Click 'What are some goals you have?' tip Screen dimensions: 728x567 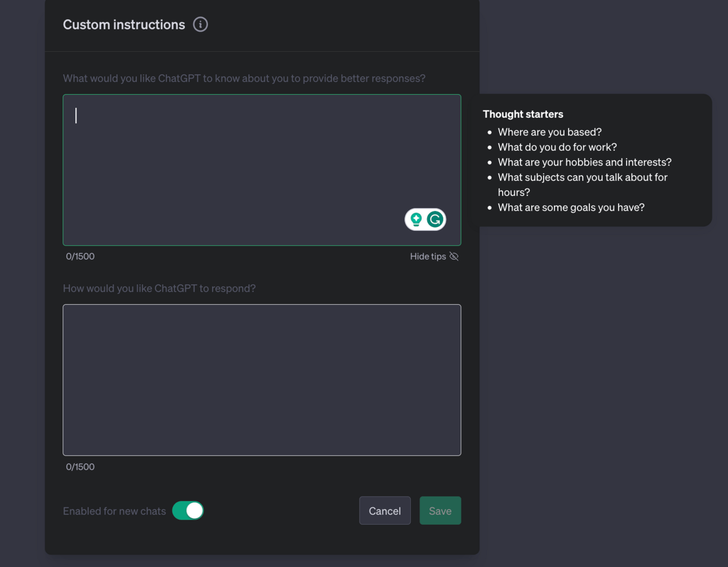(571, 207)
